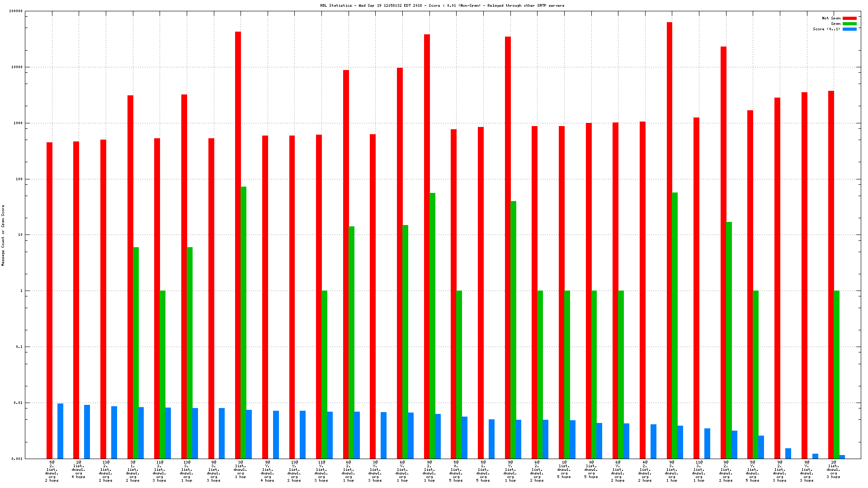Click the last x-axis label '2@ list.dnswl.org 3 hops'
This screenshot has width=868, height=488.
[833, 469]
